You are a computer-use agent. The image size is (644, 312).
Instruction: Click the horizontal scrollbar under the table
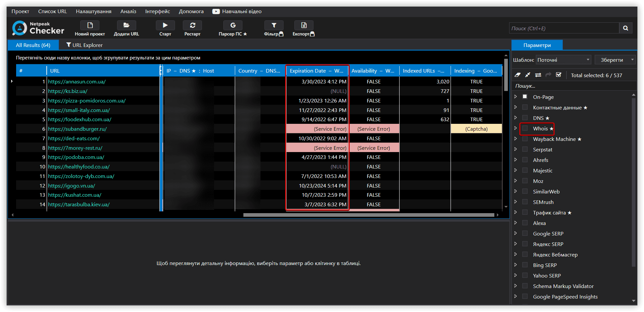tap(369, 215)
